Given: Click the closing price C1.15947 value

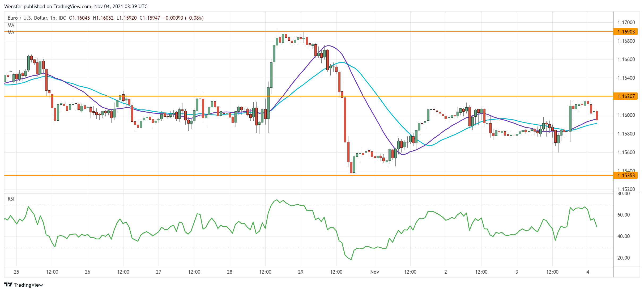Looking at the screenshot, I should (150, 18).
